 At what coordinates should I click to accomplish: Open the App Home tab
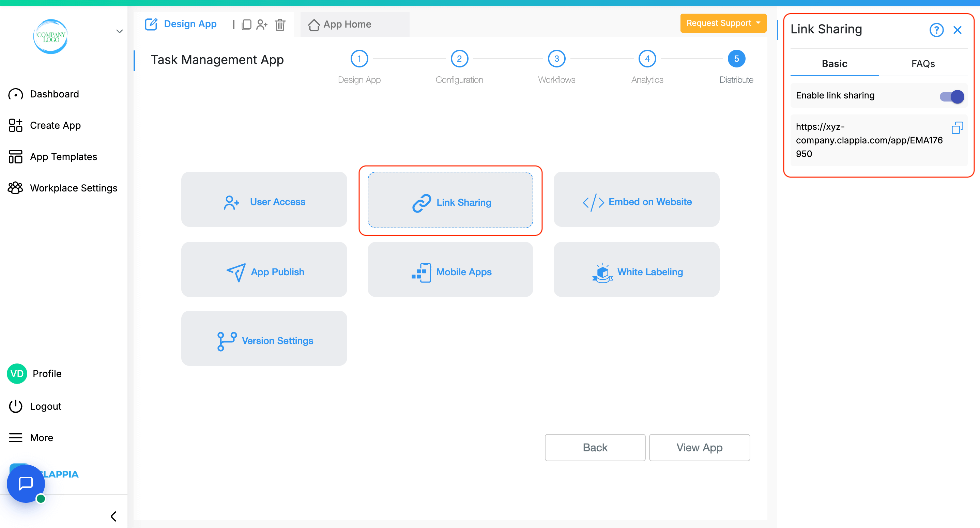(355, 24)
